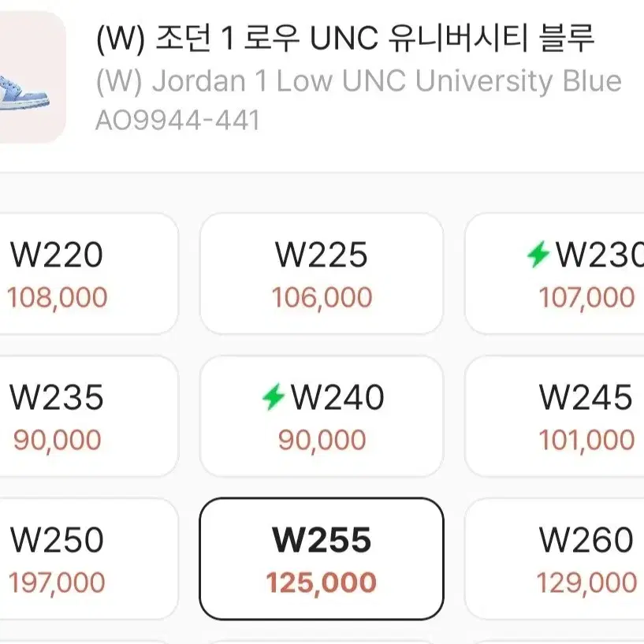Pick the W230 size label
644x644 pixels.
click(599, 255)
